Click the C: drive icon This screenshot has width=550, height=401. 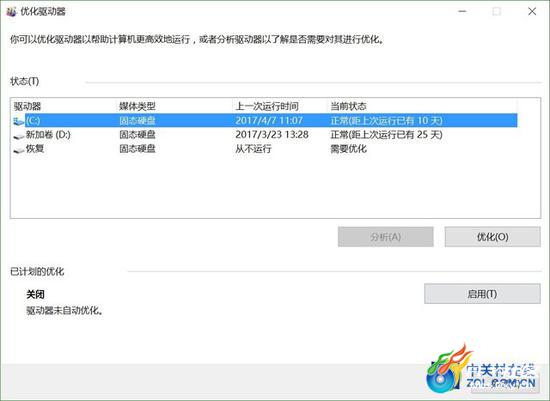19,121
